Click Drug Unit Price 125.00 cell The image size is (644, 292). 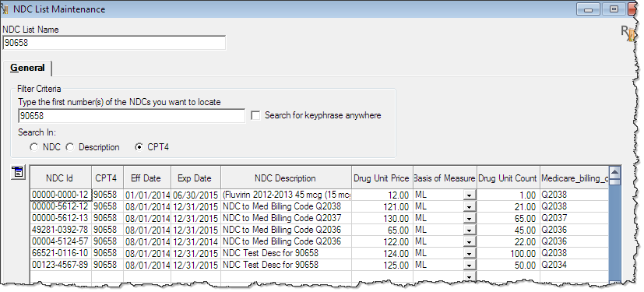click(x=382, y=266)
